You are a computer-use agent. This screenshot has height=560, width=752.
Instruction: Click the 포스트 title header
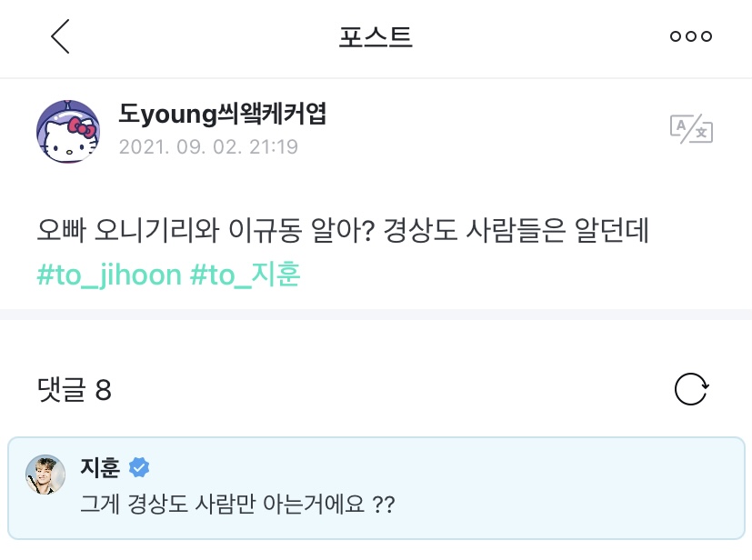pos(376,37)
